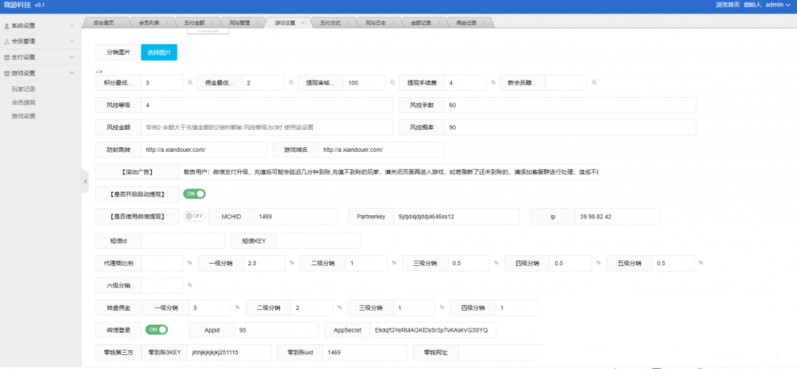Click the 滚动广告 text field
The width and height of the screenshot is (797, 369).
click(389, 172)
